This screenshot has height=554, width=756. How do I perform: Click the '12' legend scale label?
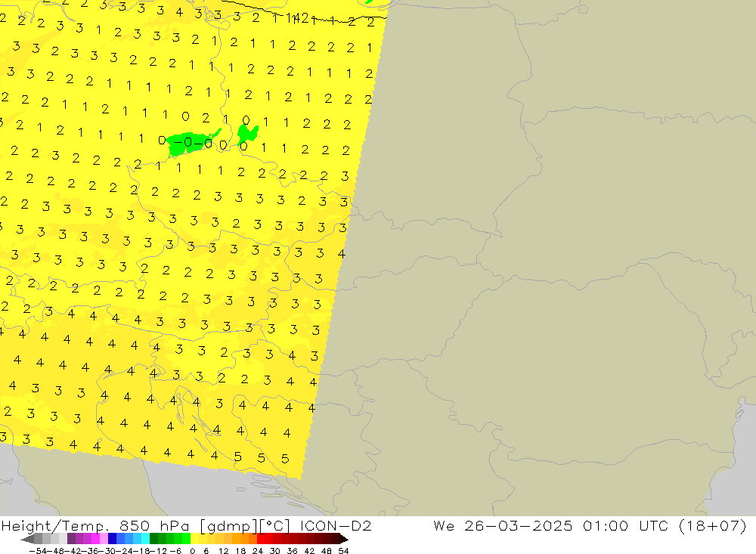coord(223,551)
